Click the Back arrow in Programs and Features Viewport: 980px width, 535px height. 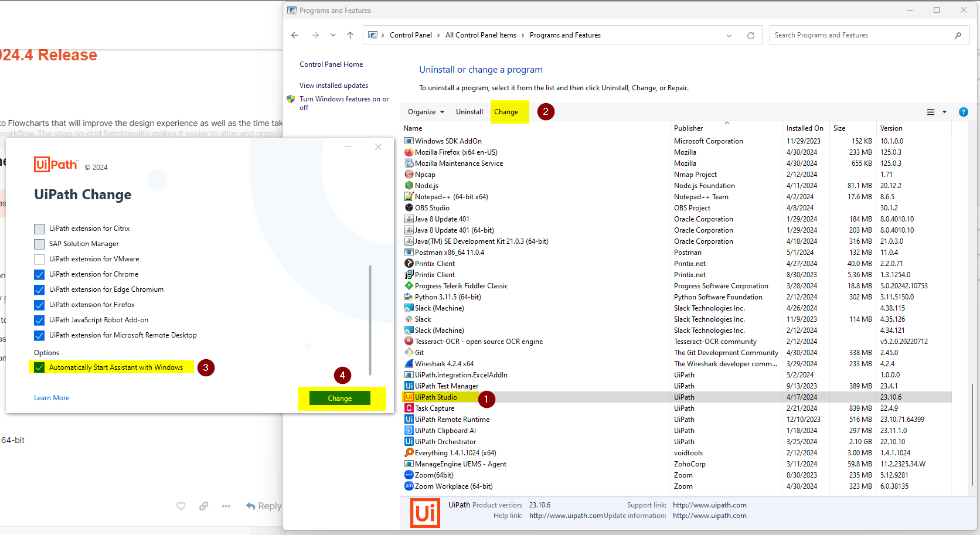pyautogui.click(x=295, y=35)
